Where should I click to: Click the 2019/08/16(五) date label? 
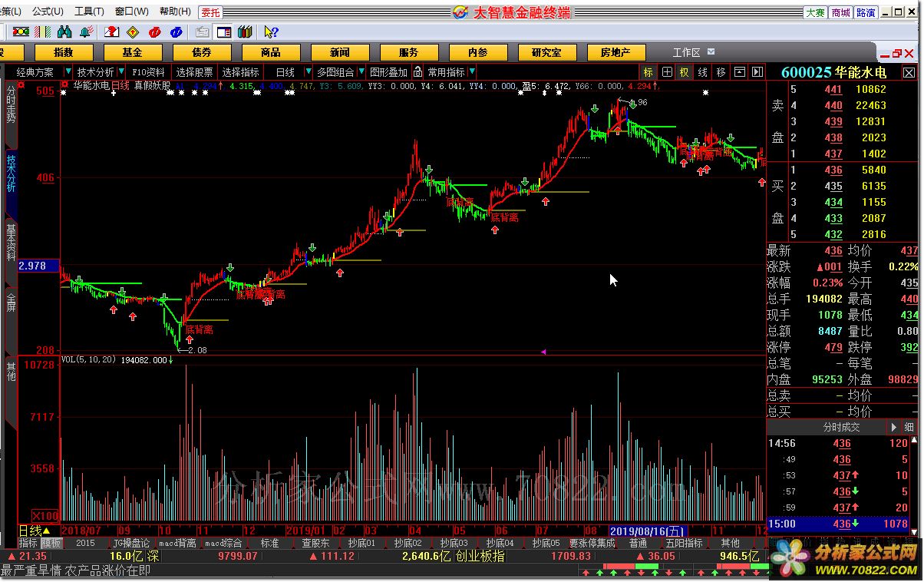648,531
